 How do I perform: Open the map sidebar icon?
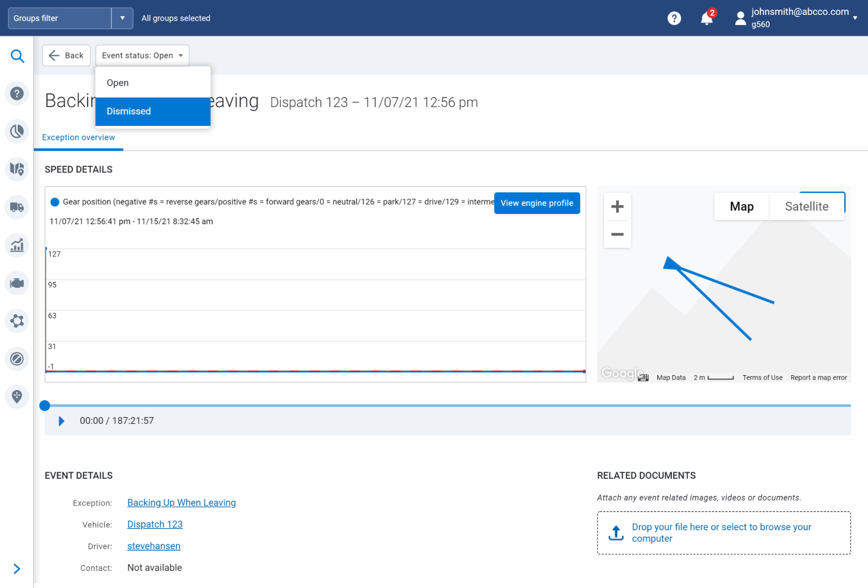point(17,169)
